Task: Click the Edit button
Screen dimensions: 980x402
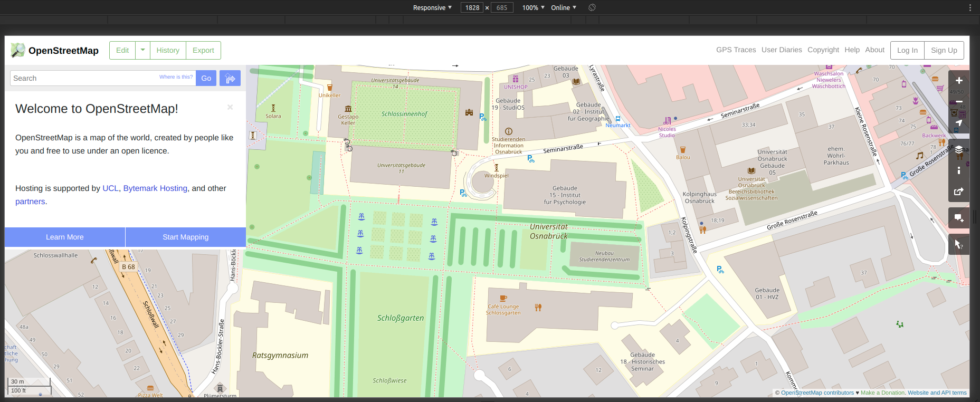Action: click(x=122, y=50)
